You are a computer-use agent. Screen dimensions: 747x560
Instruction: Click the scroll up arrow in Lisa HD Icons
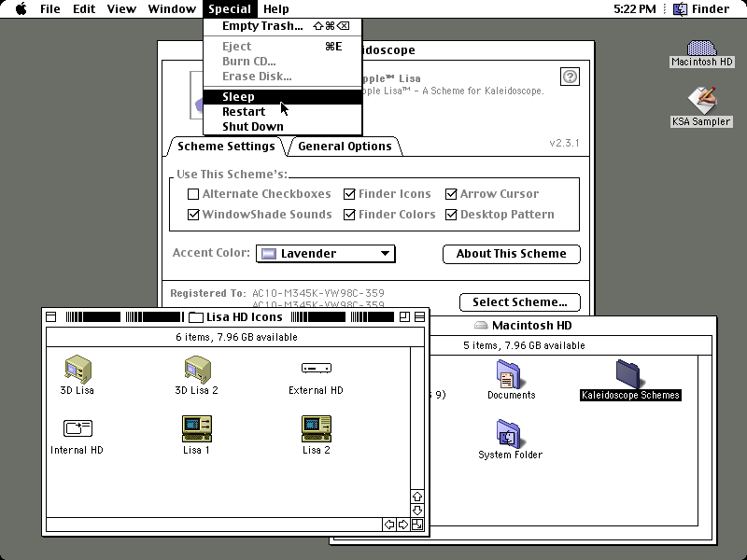coord(417,497)
